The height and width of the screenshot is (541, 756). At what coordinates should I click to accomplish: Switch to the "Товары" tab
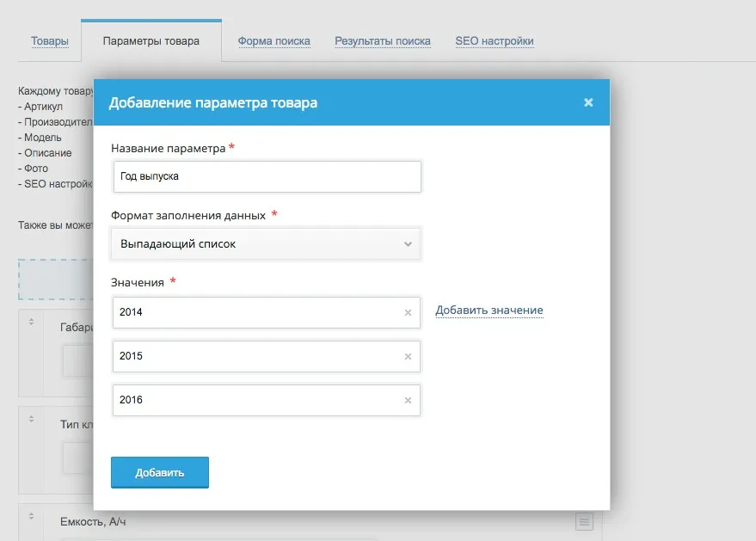click(50, 40)
